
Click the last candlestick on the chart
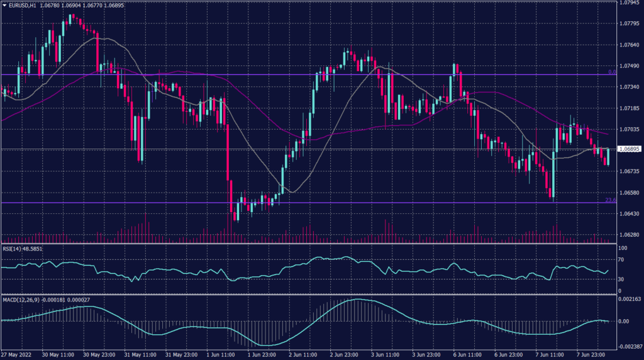(x=608, y=157)
